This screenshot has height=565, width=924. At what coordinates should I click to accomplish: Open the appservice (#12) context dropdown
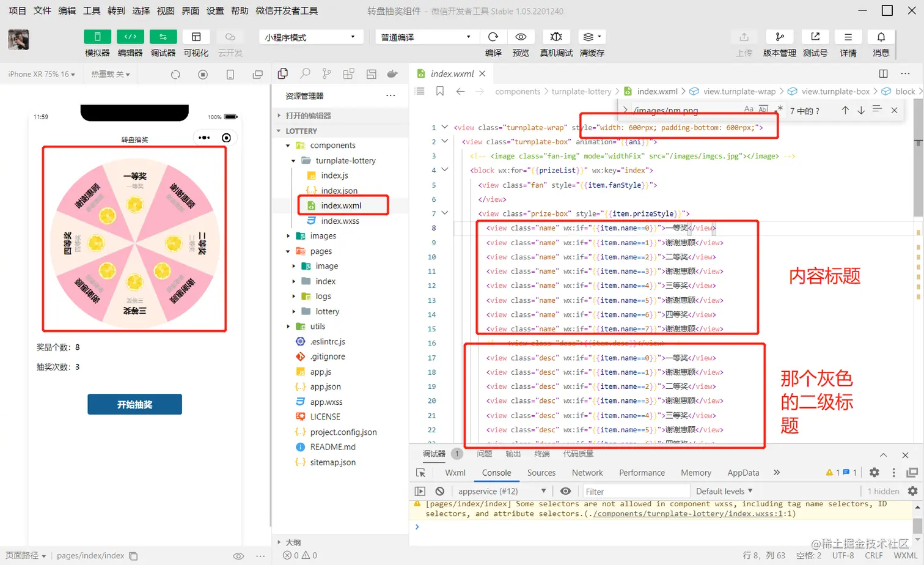[x=502, y=491]
